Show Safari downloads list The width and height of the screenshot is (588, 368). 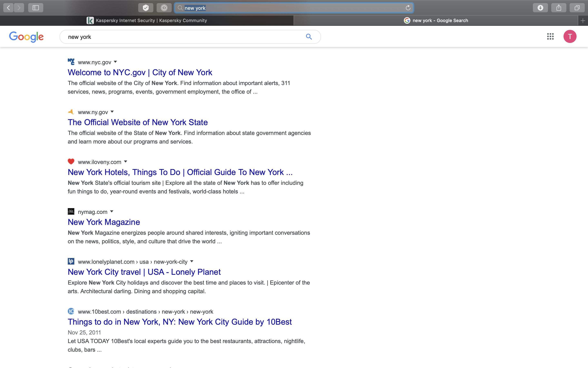point(540,8)
